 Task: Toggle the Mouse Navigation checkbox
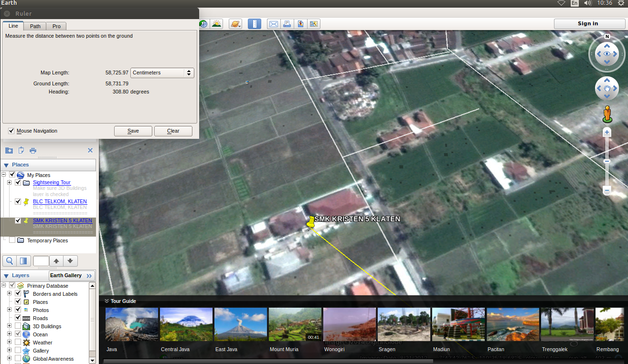(x=11, y=131)
